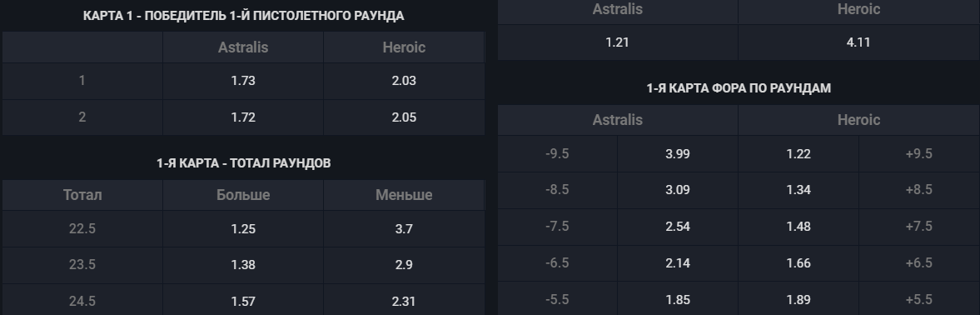Select Astralis -9.5 handicap at 3.99
The height and width of the screenshot is (315, 980).
click(x=678, y=153)
